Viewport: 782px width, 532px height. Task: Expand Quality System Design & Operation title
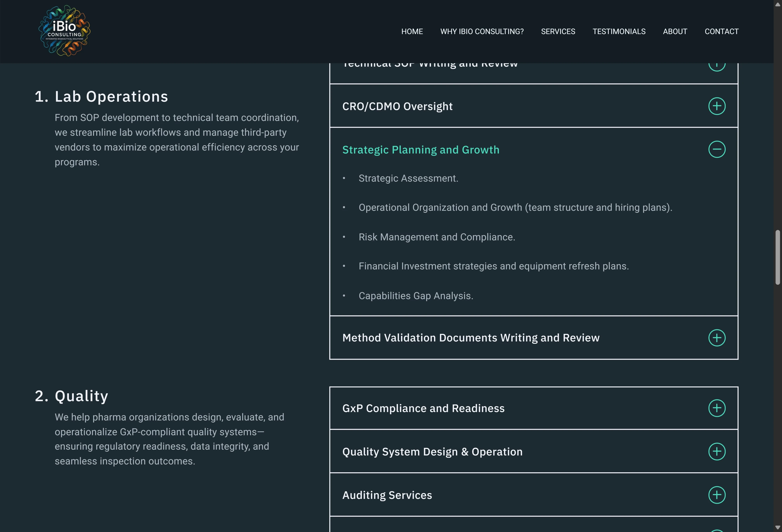pos(432,452)
